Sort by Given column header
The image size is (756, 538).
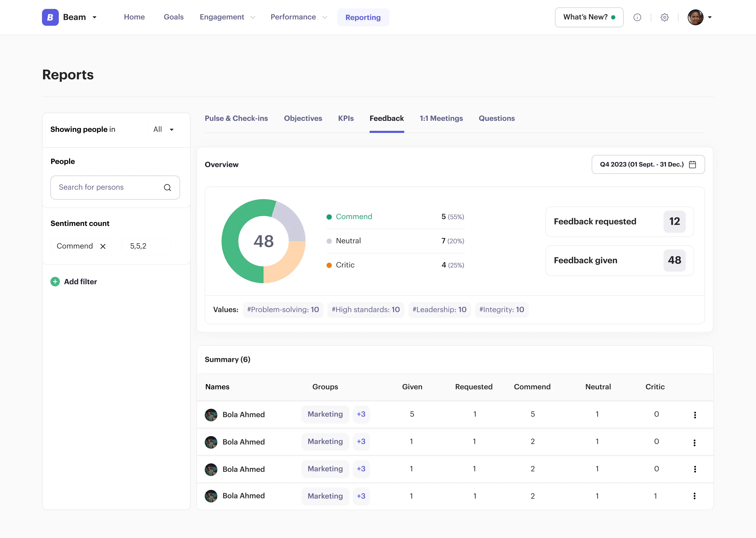point(412,387)
